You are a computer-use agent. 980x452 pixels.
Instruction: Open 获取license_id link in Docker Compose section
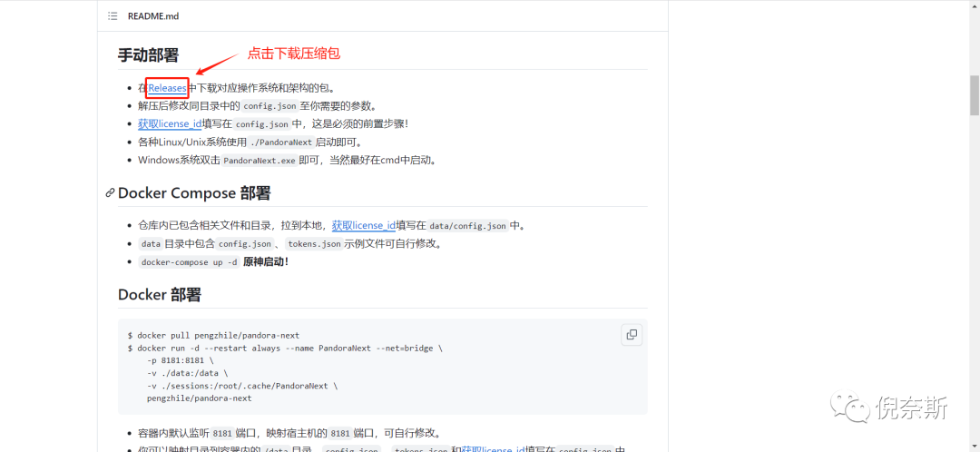point(363,225)
